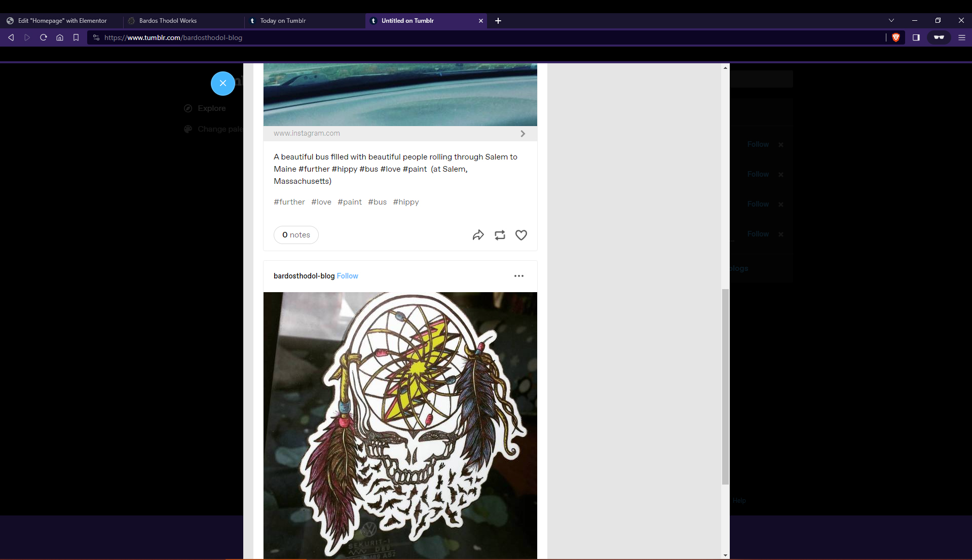
Task: Switch to Edit Homepage with Elementor tab
Action: [x=61, y=21]
